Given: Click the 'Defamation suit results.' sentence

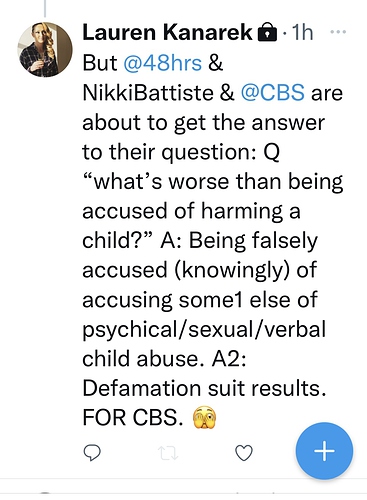Looking at the screenshot, I should 204,388.
